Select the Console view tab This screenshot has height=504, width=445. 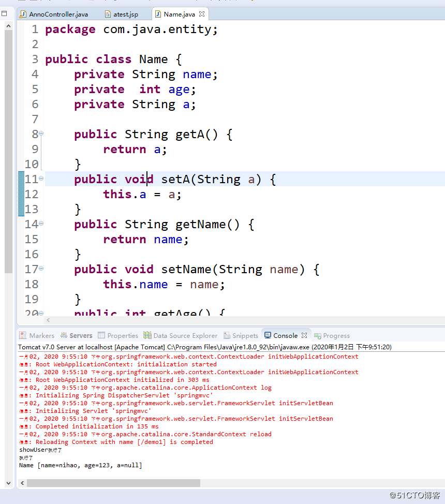(285, 336)
